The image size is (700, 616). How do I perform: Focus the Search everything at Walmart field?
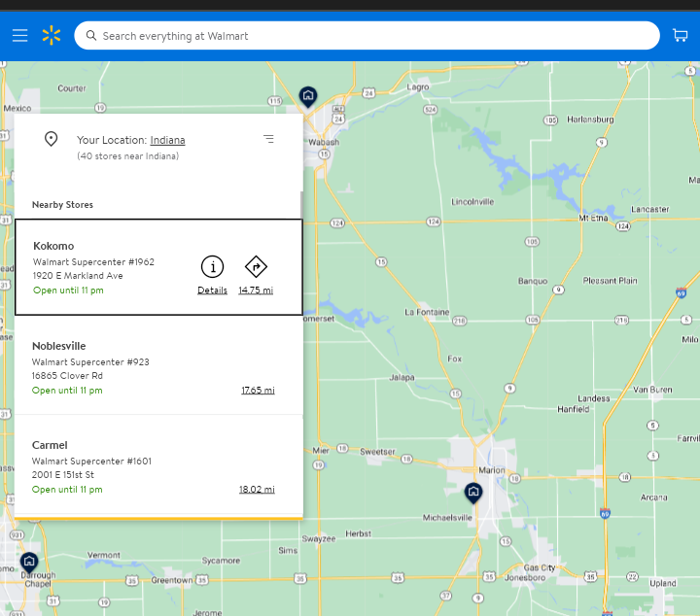pyautogui.click(x=367, y=36)
